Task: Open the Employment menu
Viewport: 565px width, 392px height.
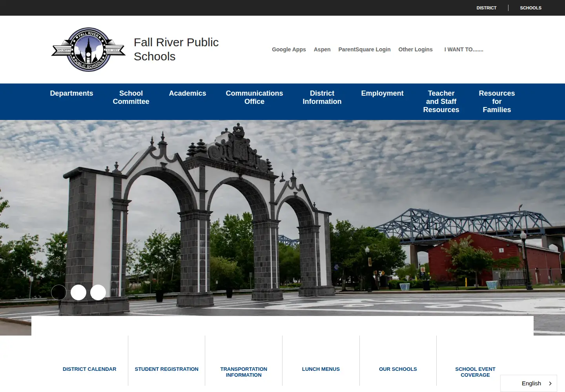Action: (382, 93)
